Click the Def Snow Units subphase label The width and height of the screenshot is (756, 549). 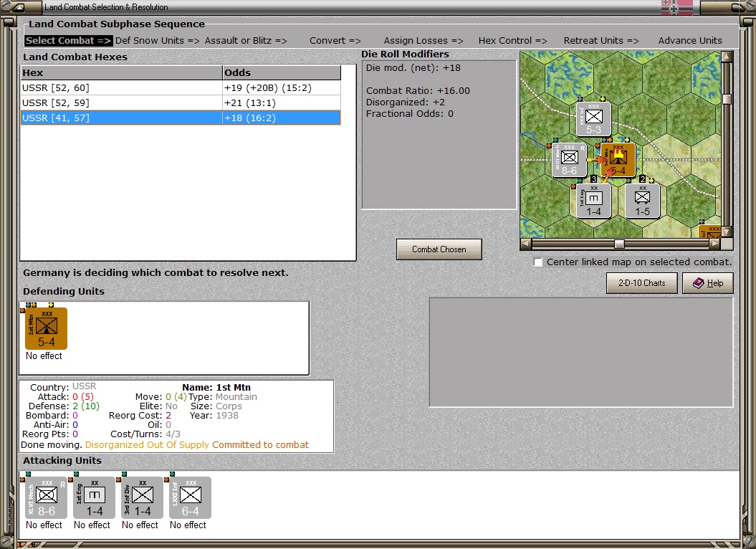coord(157,41)
